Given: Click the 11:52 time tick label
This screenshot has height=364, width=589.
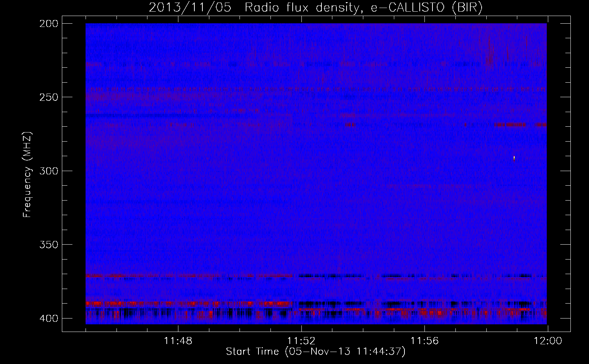Looking at the screenshot, I should [301, 341].
